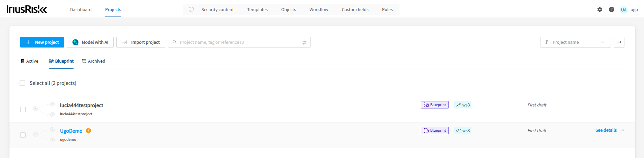This screenshot has height=158, width=644.
Task: Click First draft text on lucia444testproject row
Action: [x=537, y=105]
